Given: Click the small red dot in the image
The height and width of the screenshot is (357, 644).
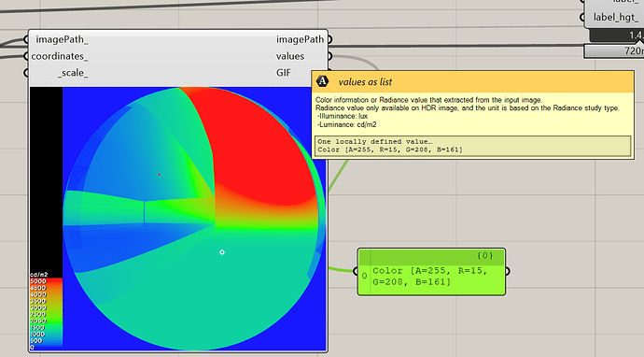Looking at the screenshot, I should pyautogui.click(x=160, y=175).
